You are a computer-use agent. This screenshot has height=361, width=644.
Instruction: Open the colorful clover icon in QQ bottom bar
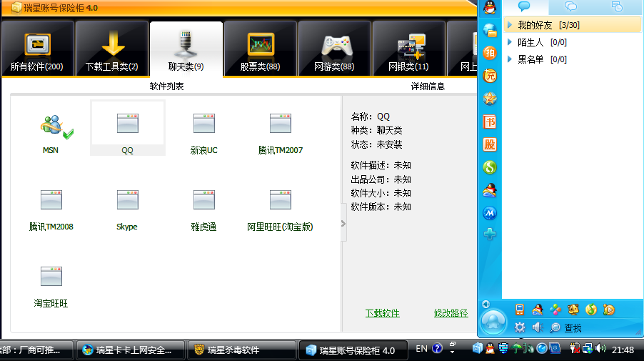click(x=555, y=310)
